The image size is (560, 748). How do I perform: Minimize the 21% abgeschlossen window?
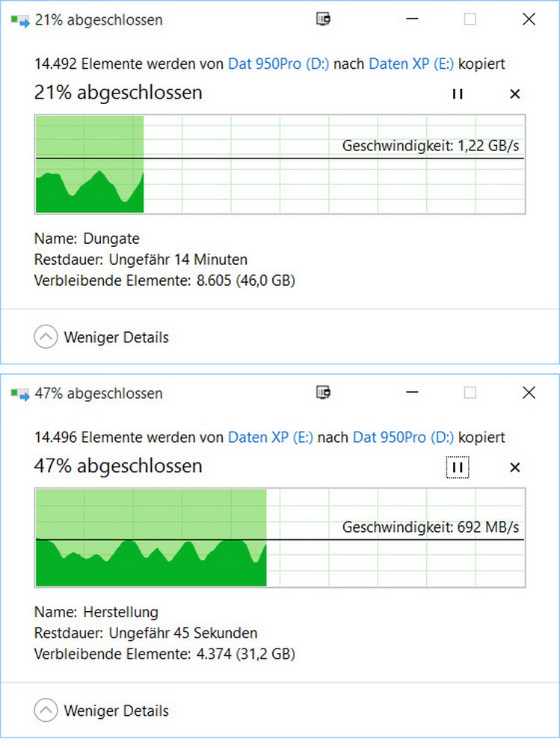pyautogui.click(x=412, y=19)
